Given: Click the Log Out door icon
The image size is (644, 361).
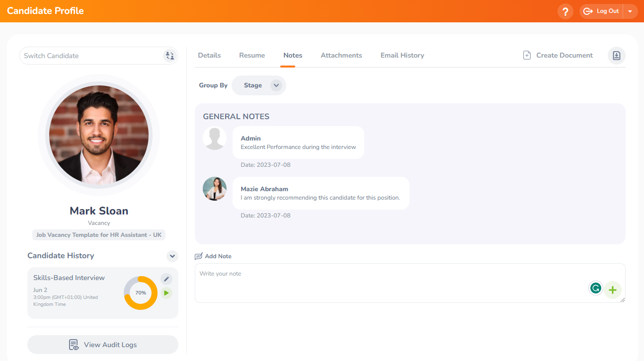Looking at the screenshot, I should pos(588,11).
